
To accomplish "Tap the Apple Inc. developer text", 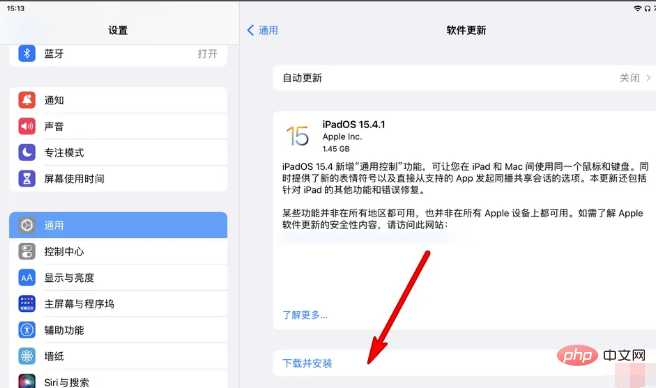I will [342, 136].
